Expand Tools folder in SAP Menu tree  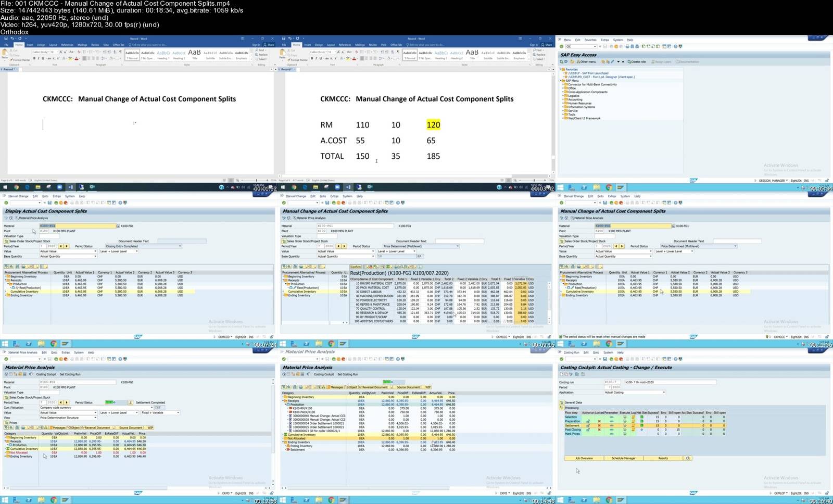563,115
